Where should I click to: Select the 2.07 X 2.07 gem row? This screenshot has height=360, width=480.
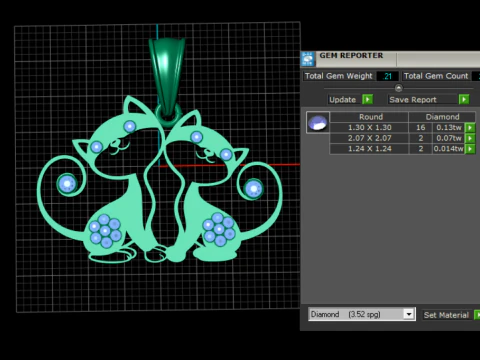point(402,138)
